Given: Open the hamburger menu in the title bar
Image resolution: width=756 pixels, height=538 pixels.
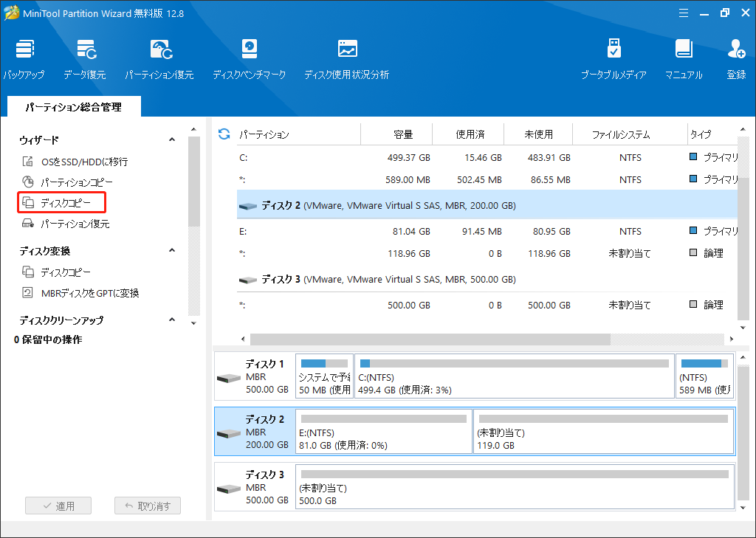Looking at the screenshot, I should click(684, 13).
